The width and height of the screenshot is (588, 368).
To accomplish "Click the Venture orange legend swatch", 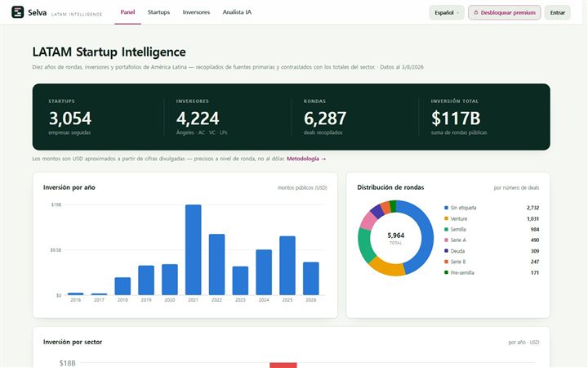I will [446, 218].
